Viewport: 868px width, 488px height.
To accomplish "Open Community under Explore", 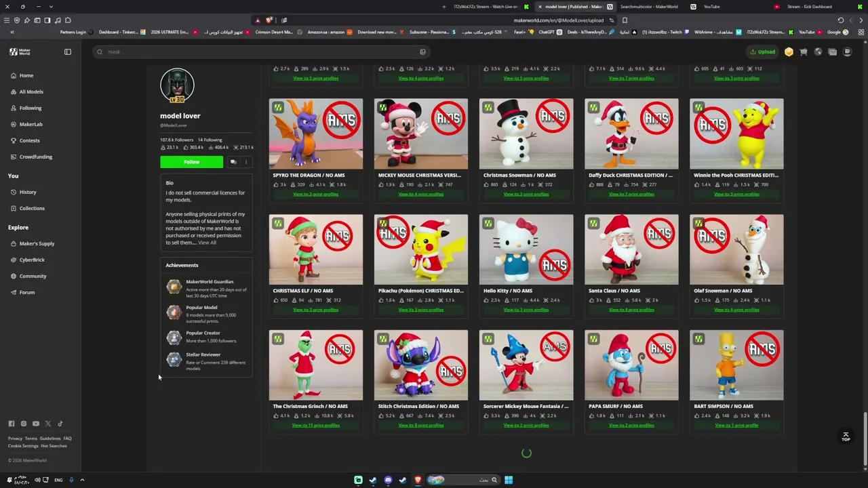I will tap(33, 276).
